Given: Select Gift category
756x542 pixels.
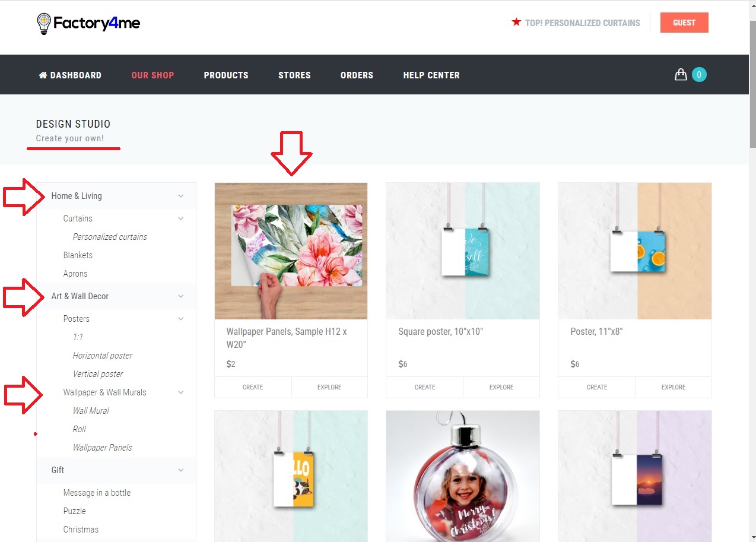Looking at the screenshot, I should pyautogui.click(x=58, y=470).
